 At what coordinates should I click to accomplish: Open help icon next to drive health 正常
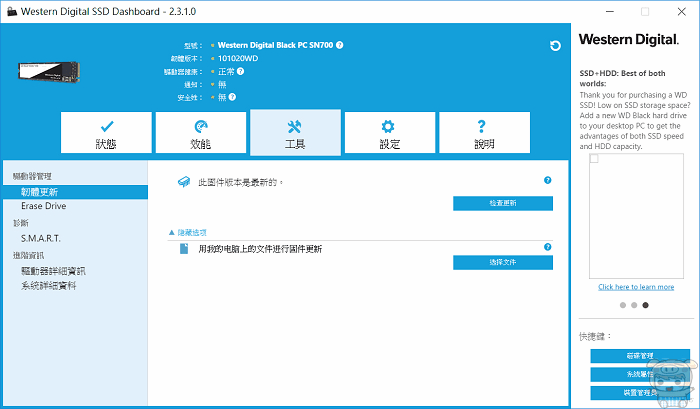[x=241, y=71]
